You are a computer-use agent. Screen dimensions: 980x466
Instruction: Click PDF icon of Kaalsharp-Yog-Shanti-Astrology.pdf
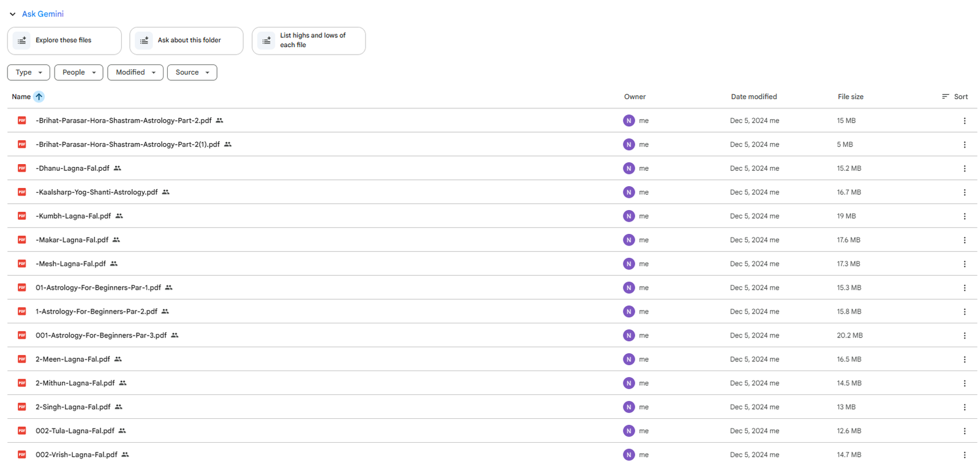(x=22, y=192)
